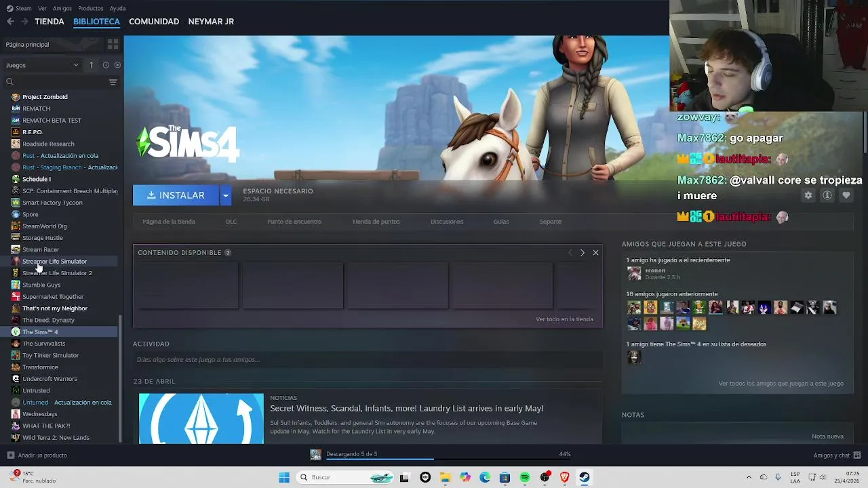This screenshot has width=868, height=488.
Task: Close the Contenido Disponible panel
Action: [595, 252]
